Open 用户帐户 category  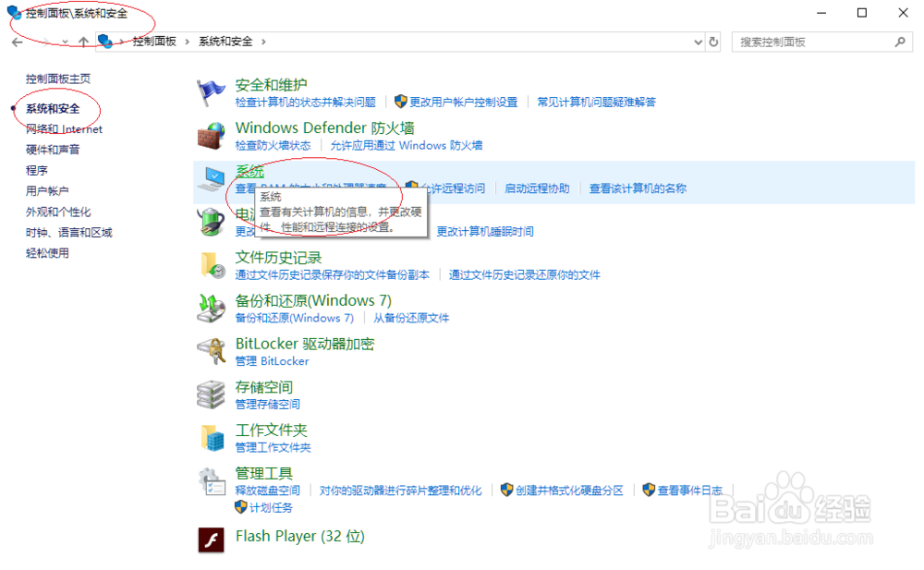tap(47, 191)
